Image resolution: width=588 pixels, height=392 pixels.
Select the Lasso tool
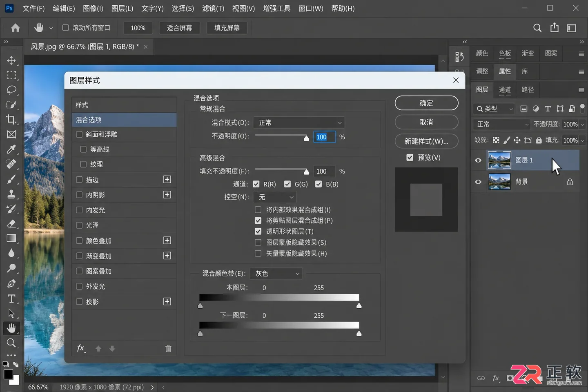point(11,90)
